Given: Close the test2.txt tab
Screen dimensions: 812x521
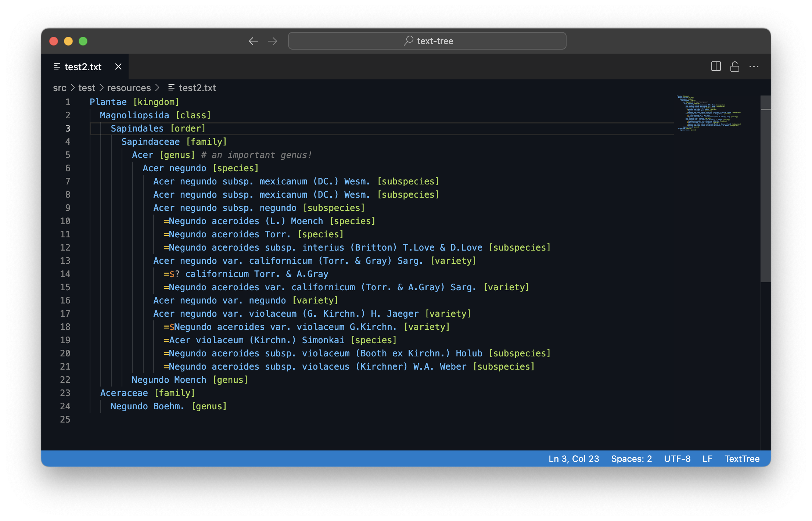Looking at the screenshot, I should point(118,67).
